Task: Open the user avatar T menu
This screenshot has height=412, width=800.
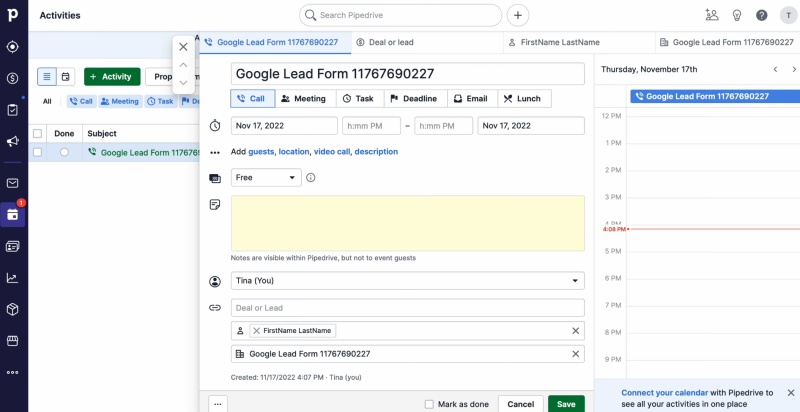Action: click(x=789, y=15)
